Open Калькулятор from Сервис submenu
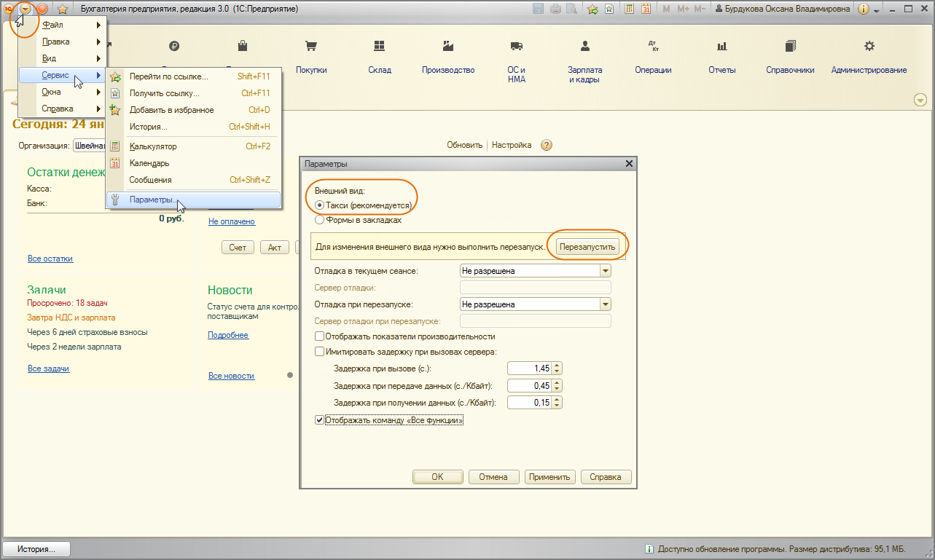The image size is (935, 560). click(x=153, y=146)
